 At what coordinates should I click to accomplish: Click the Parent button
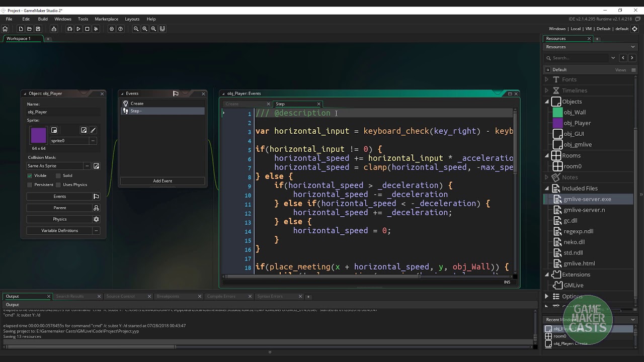pos(60,208)
